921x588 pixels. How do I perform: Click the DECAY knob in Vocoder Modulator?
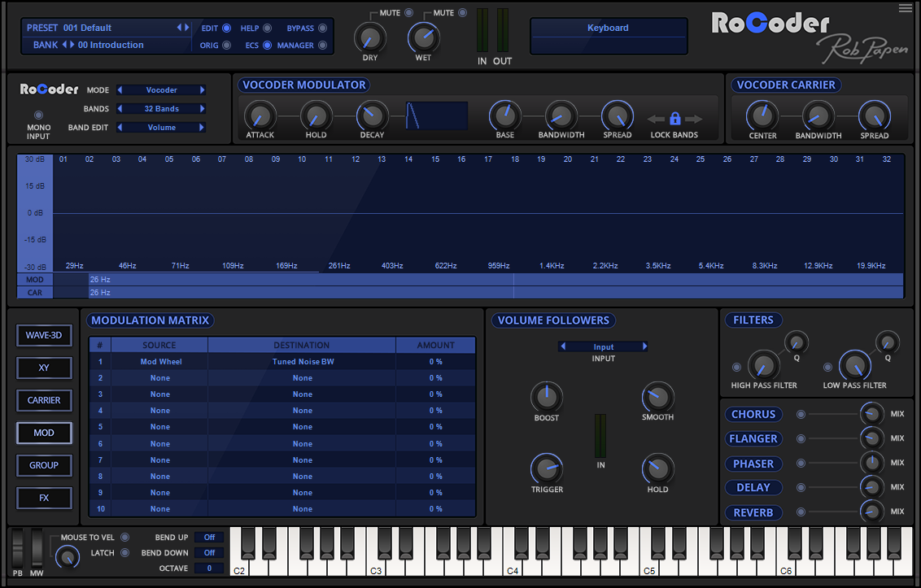pos(371,116)
